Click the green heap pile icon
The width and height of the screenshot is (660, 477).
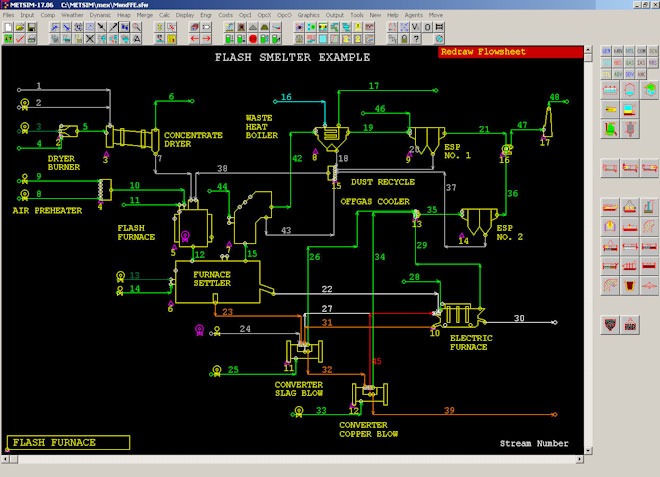(x=264, y=27)
